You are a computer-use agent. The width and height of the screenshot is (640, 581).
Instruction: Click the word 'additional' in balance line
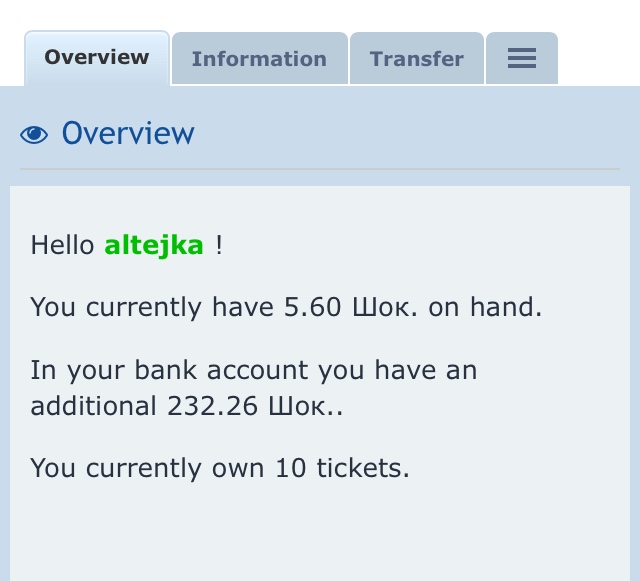pyautogui.click(x=93, y=407)
